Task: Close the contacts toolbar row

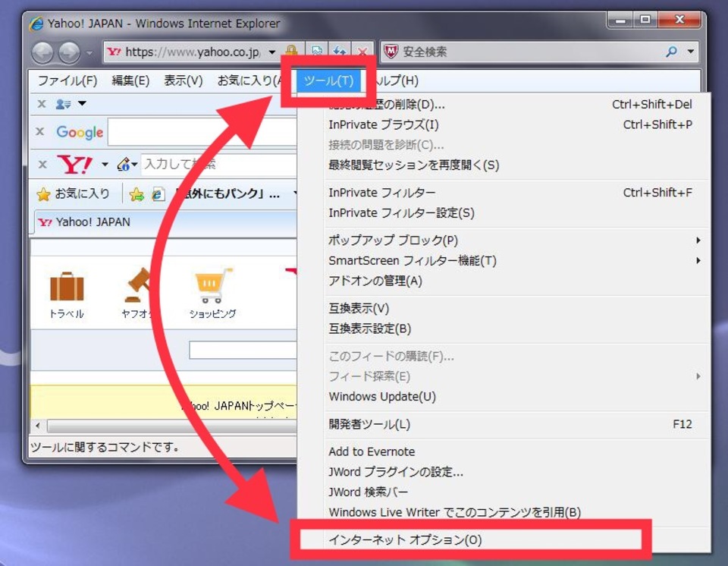Action: 41,104
